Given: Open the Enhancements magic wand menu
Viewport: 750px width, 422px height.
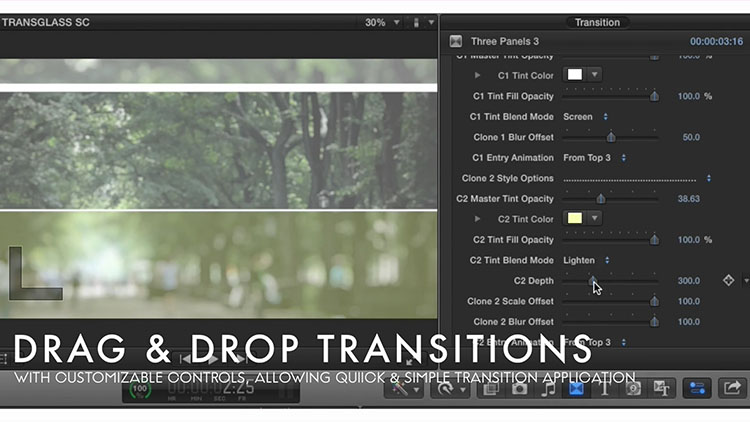Looking at the screenshot, I should click(x=404, y=389).
